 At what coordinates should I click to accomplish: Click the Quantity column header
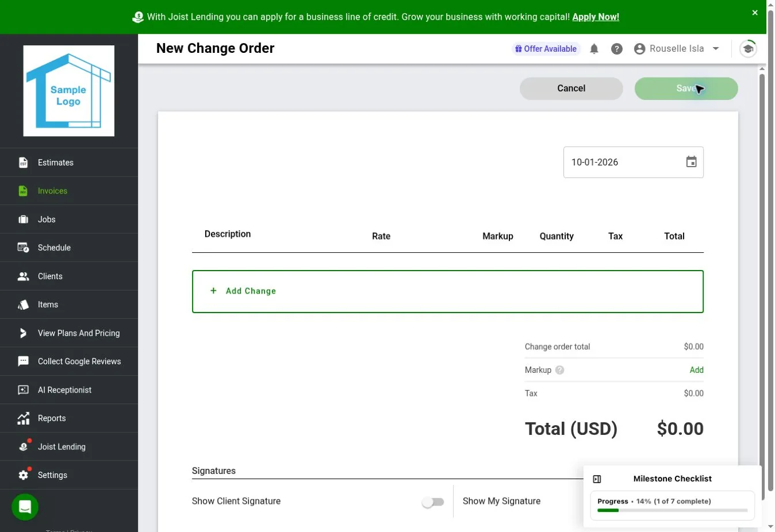pos(557,236)
